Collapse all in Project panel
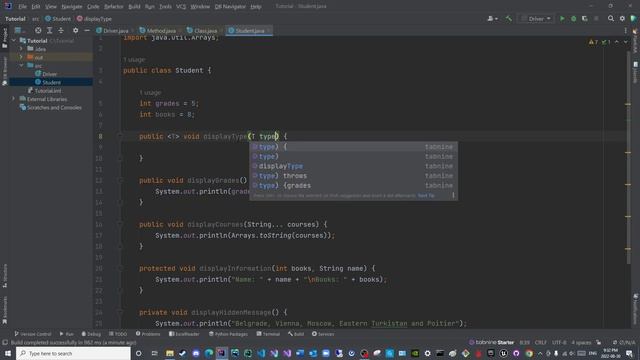Viewport: 640px width, 360px height. (x=61, y=30)
